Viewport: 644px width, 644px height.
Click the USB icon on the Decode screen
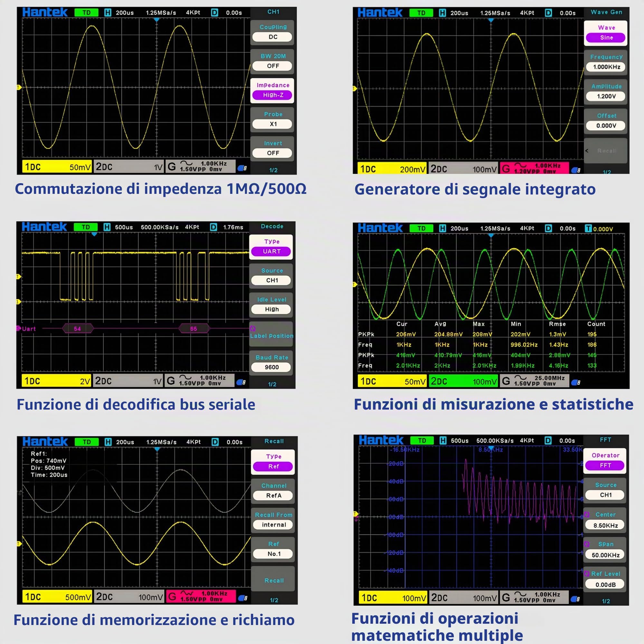[x=241, y=382]
